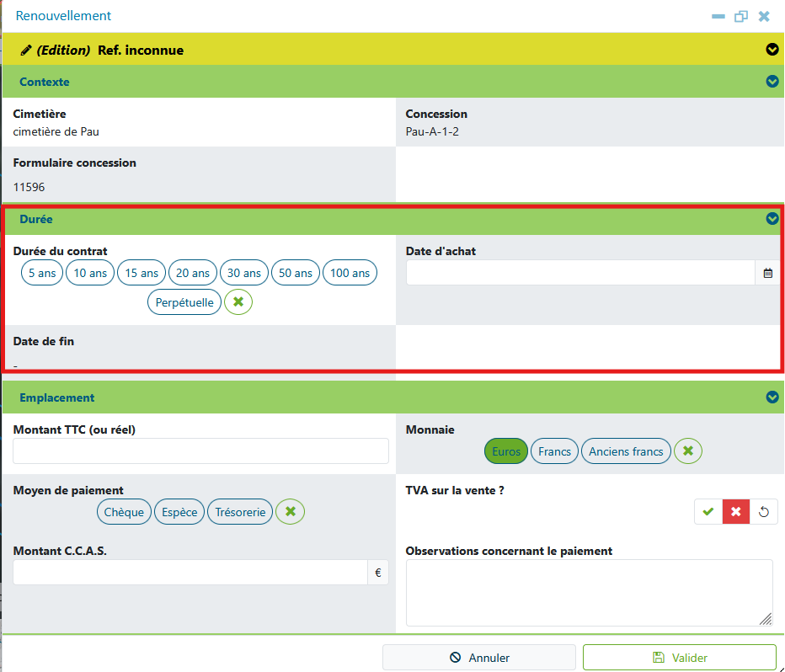Set TVA sur la vente to yes
Image resolution: width=785 pixels, height=672 pixels.
[x=708, y=511]
